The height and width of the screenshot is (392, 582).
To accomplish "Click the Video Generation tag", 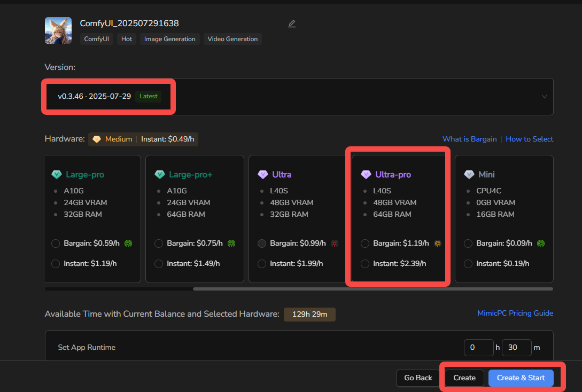I will tap(232, 39).
